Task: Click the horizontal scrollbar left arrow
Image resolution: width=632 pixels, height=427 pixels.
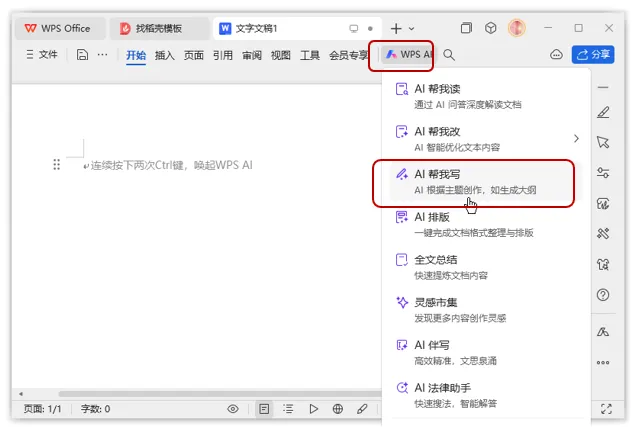Action: 21,394
